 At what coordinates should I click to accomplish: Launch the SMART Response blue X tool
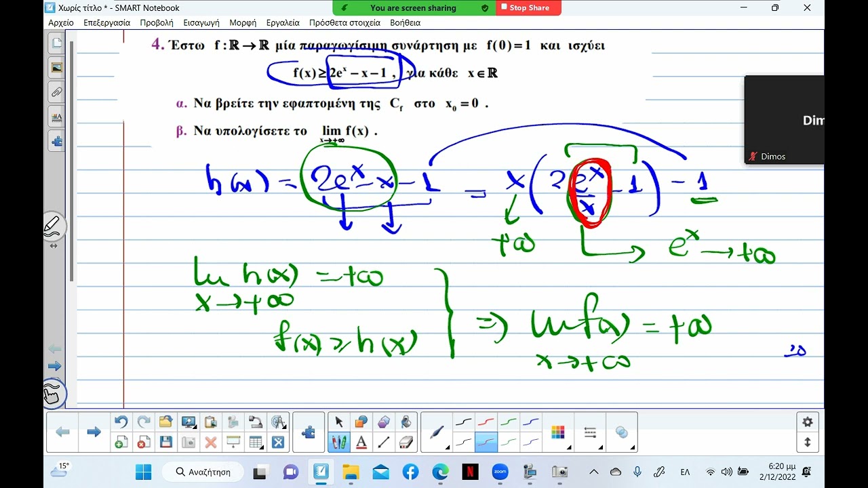[x=278, y=442]
